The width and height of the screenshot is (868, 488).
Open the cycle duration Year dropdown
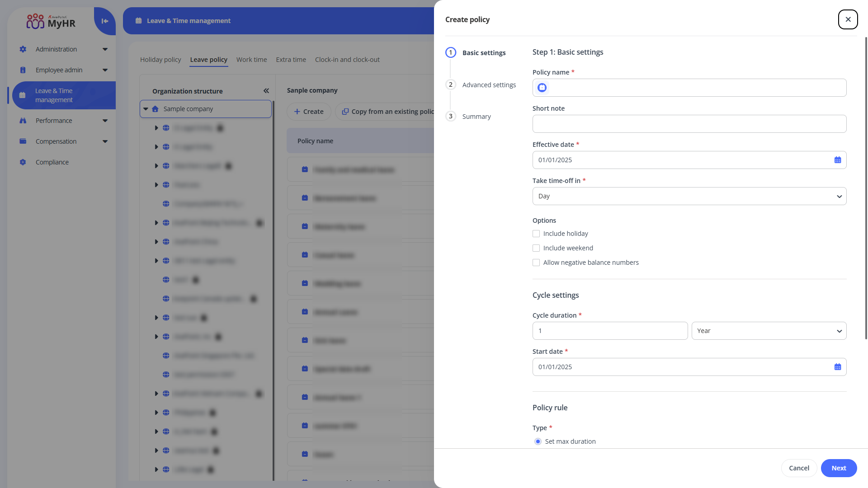coord(769,331)
